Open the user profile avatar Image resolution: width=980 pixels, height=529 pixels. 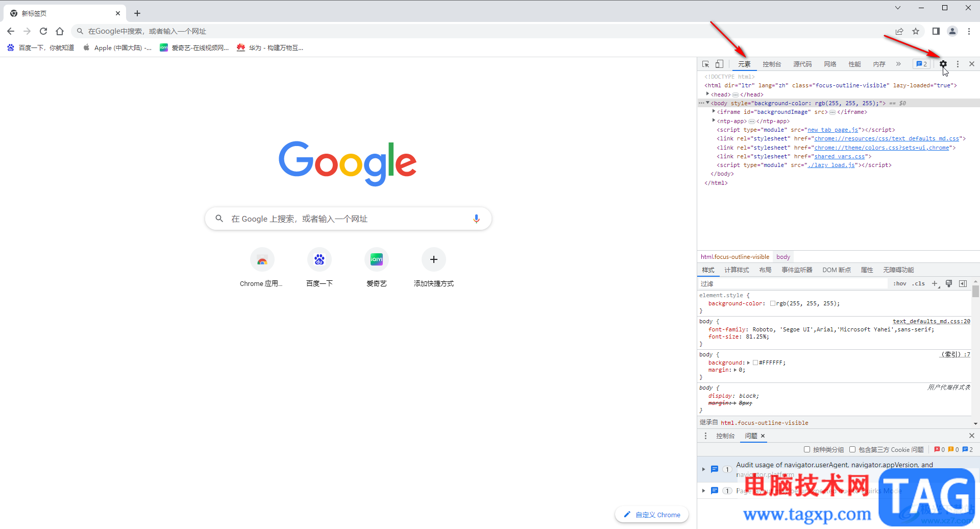(x=952, y=31)
